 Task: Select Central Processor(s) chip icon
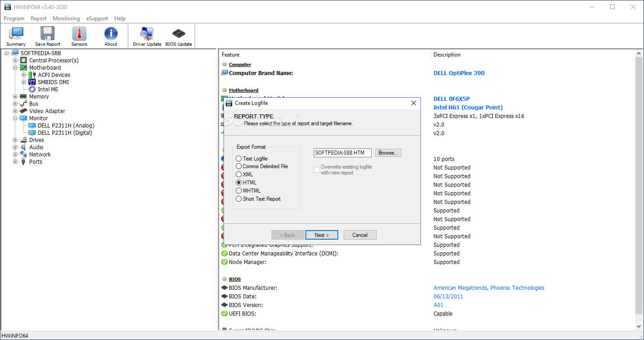23,60
